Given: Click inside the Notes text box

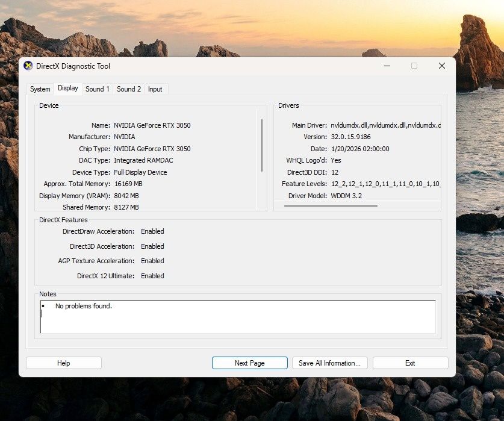Looking at the screenshot, I should coord(238,317).
